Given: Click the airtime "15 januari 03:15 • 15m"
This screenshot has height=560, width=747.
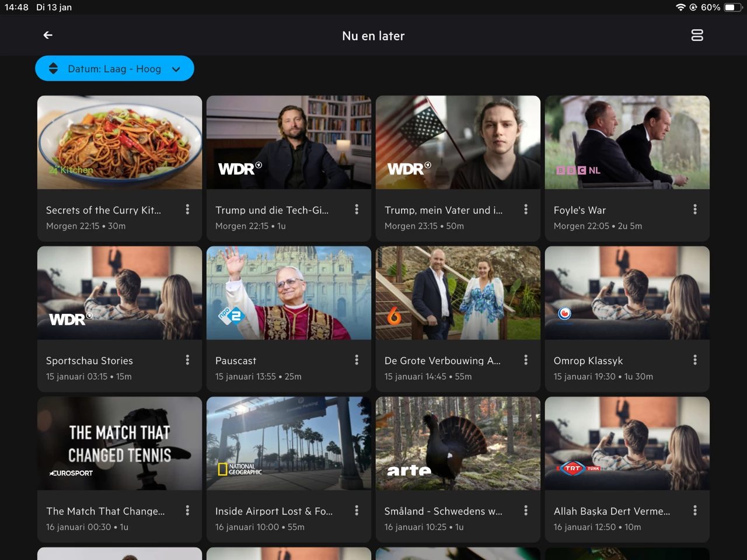Looking at the screenshot, I should pos(89,376).
